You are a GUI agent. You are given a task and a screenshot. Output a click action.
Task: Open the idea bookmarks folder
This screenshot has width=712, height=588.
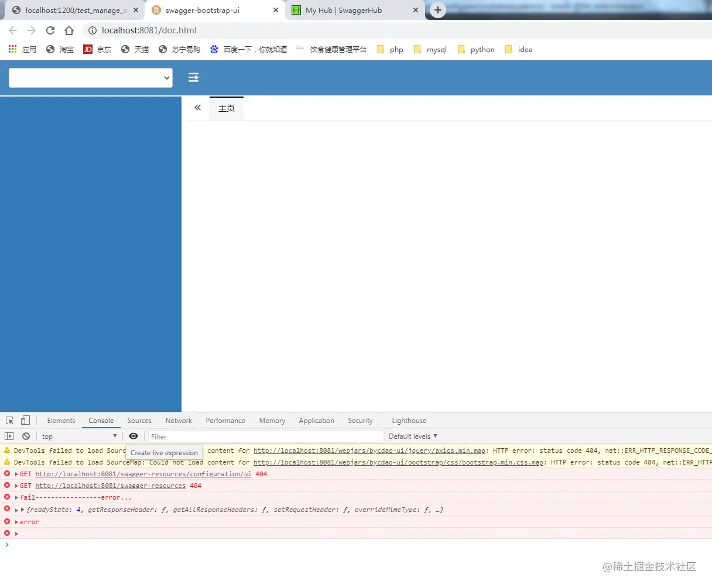click(518, 49)
